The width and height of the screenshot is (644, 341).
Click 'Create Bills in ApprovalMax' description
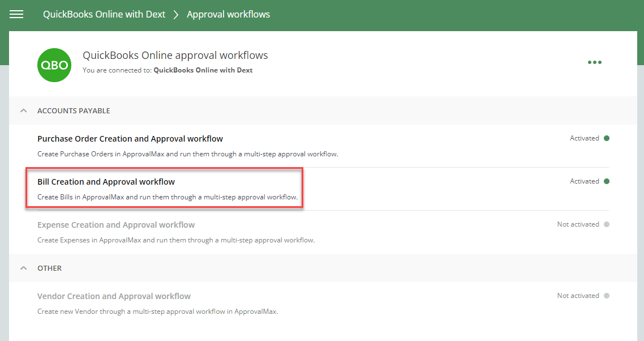coord(168,197)
